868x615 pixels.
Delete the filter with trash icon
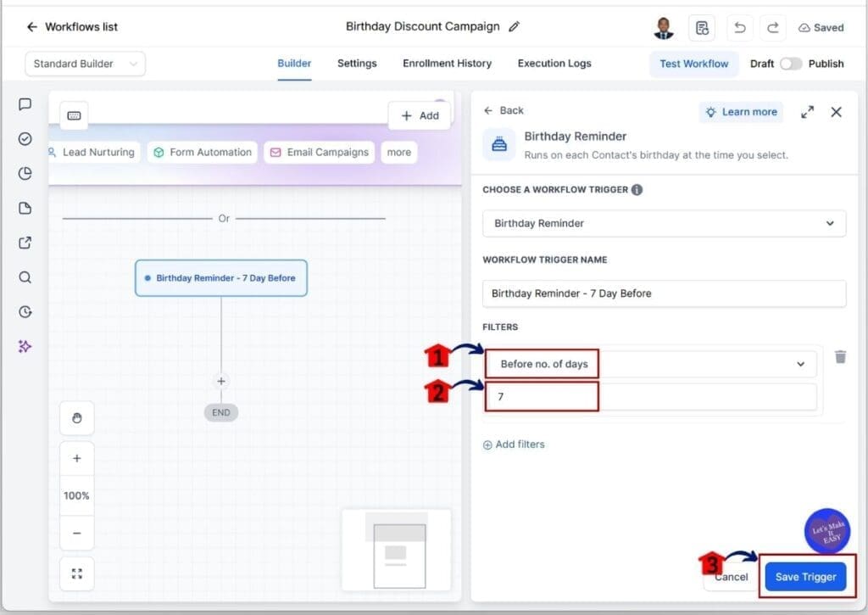coord(840,357)
